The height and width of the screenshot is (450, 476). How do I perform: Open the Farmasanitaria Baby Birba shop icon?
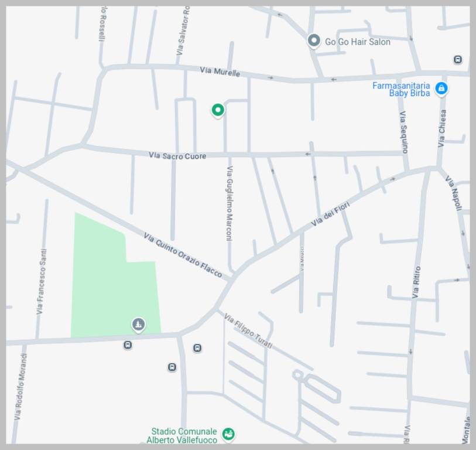(x=441, y=88)
